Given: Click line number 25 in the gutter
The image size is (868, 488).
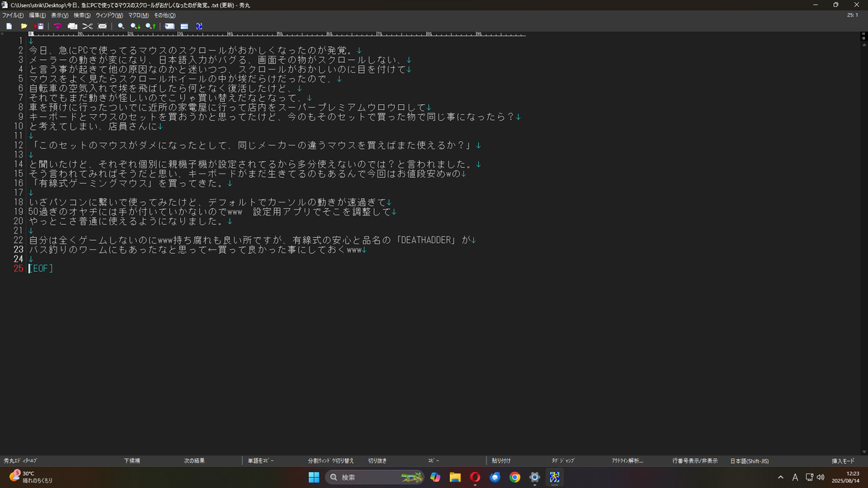Looking at the screenshot, I should [x=20, y=268].
